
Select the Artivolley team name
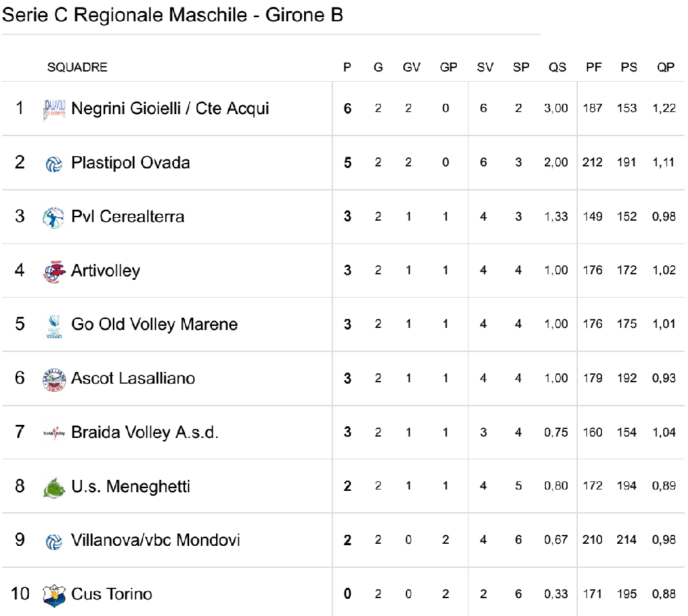click(106, 270)
